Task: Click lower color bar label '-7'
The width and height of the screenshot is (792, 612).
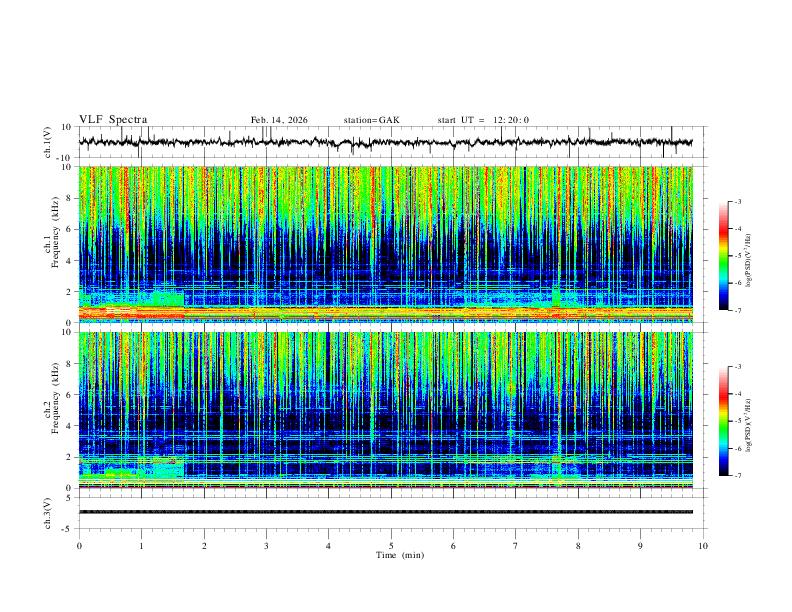Action: tap(737, 476)
